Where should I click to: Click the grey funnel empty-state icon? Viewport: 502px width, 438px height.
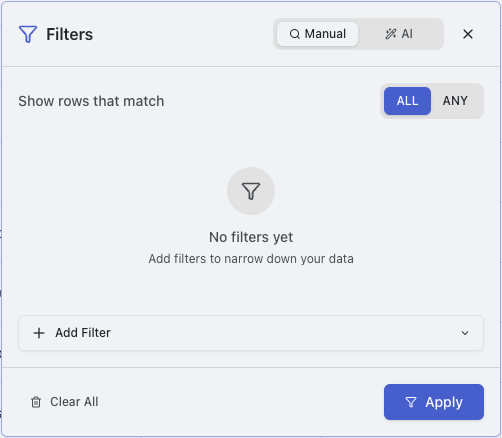pyautogui.click(x=251, y=191)
